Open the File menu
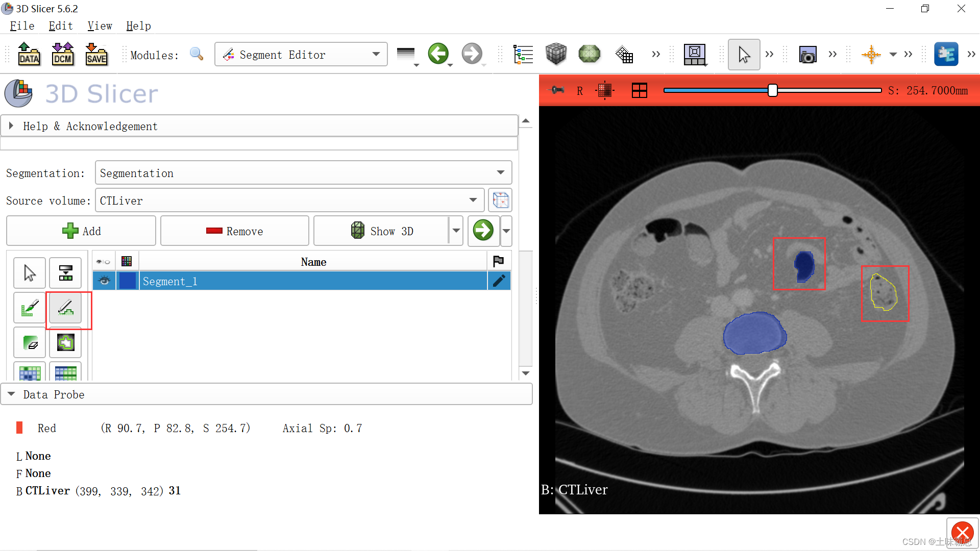The image size is (980, 551). [22, 26]
